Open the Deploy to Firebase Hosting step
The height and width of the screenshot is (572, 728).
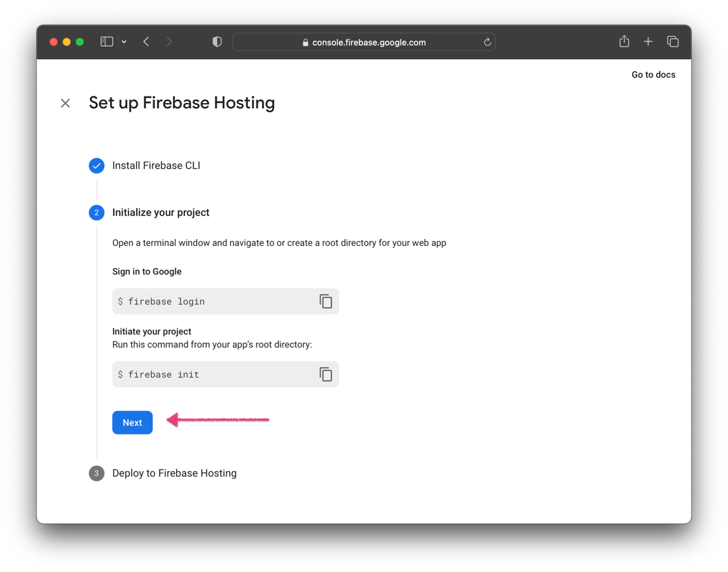[174, 473]
